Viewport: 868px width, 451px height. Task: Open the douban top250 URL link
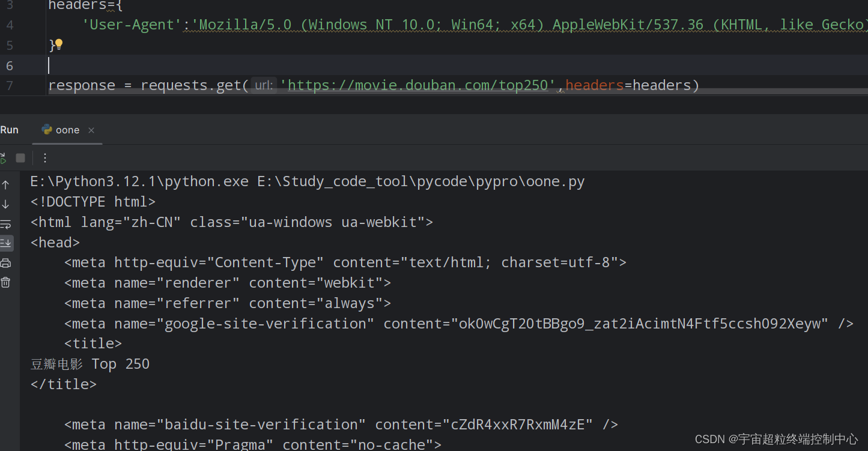click(418, 85)
